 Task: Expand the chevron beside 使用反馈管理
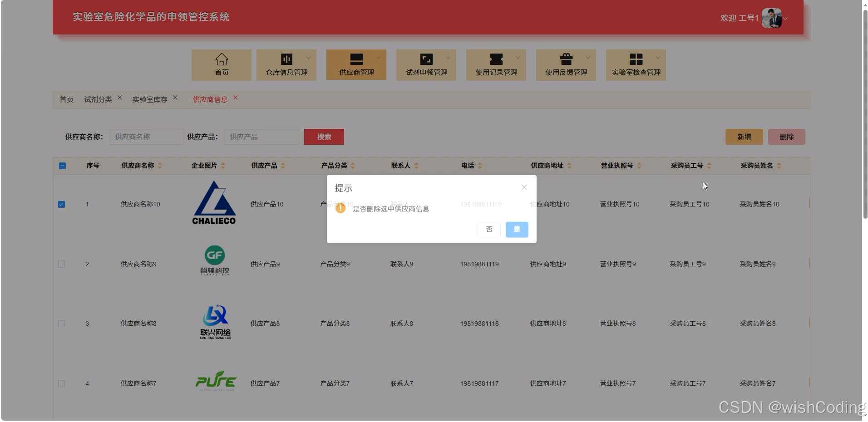[x=589, y=57]
